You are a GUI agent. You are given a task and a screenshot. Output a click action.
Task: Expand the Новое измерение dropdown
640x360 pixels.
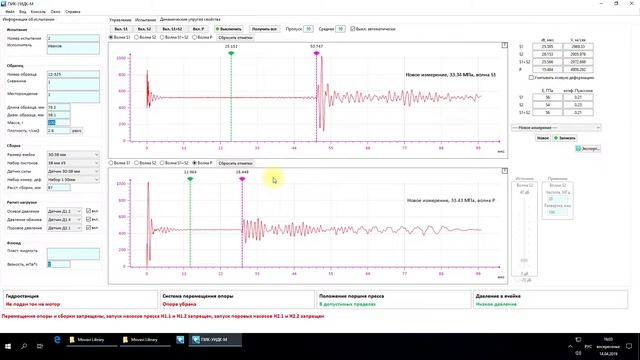click(556, 128)
